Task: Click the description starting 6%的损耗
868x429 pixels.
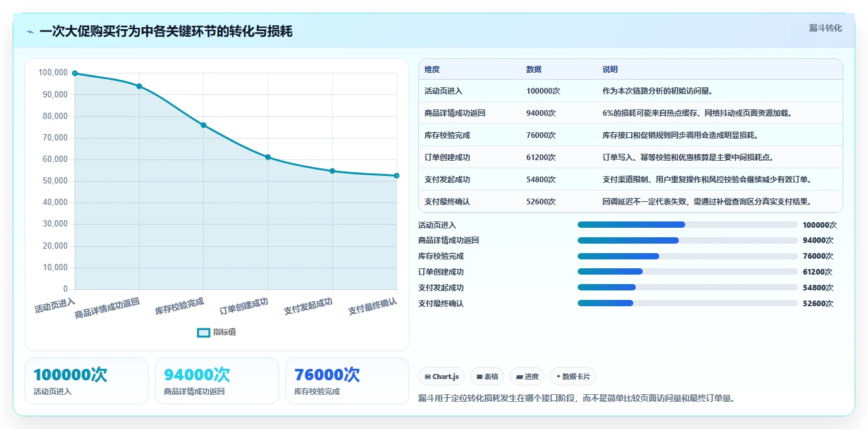Action: (x=697, y=113)
